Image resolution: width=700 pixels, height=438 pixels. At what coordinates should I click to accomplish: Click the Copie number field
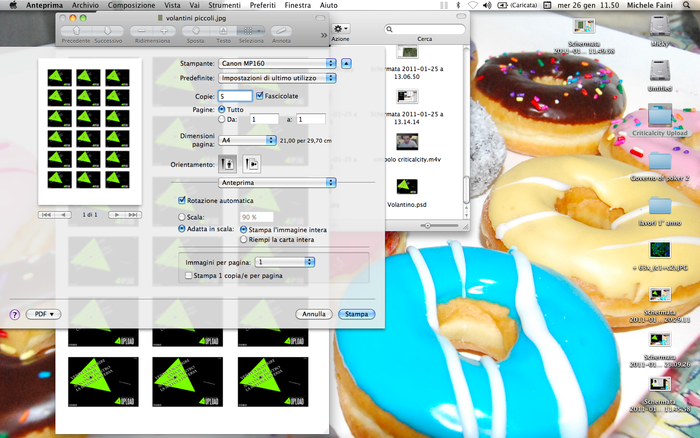235,96
